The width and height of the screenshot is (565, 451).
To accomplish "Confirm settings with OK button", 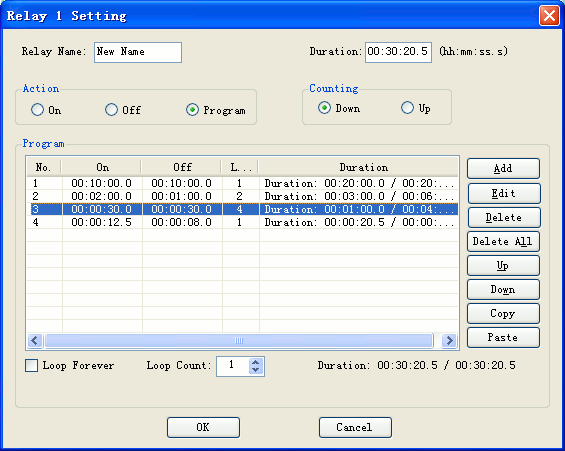I will pos(203,428).
